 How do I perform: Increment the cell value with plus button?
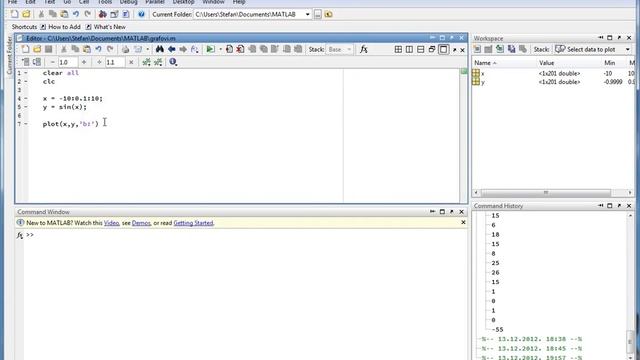84,62
